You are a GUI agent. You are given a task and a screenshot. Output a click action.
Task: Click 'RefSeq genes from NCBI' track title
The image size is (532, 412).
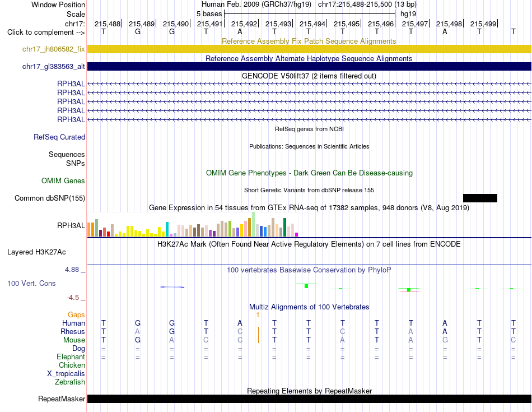click(x=309, y=129)
